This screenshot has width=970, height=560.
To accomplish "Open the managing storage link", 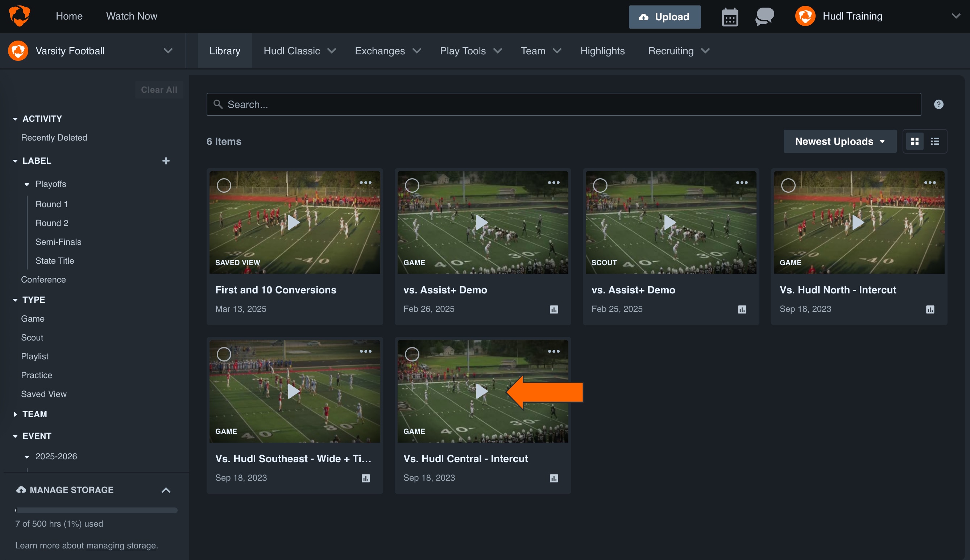I will (x=121, y=546).
